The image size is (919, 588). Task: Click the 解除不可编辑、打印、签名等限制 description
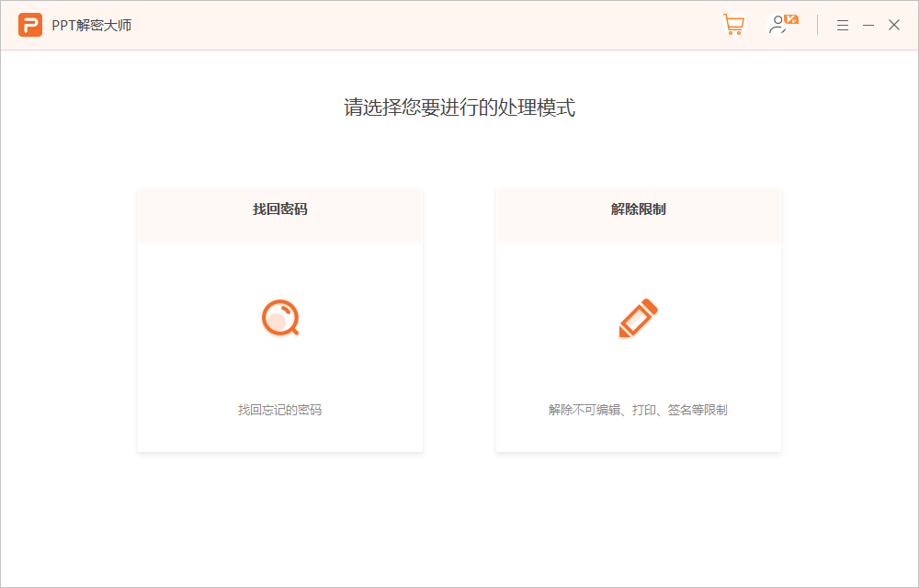tap(639, 410)
